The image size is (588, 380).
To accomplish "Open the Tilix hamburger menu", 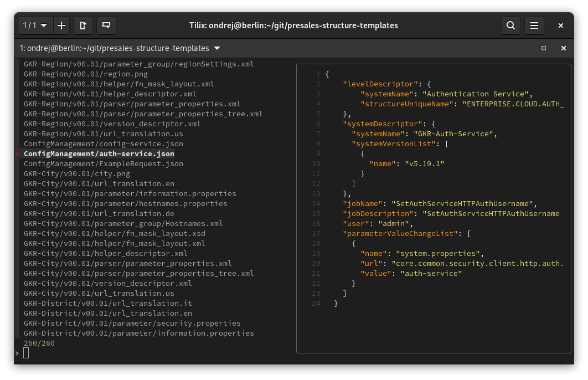I will (x=534, y=25).
